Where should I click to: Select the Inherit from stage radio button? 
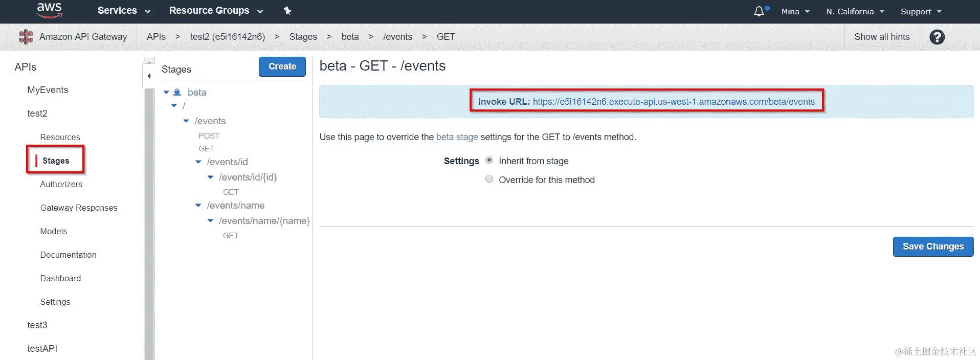pyautogui.click(x=489, y=161)
